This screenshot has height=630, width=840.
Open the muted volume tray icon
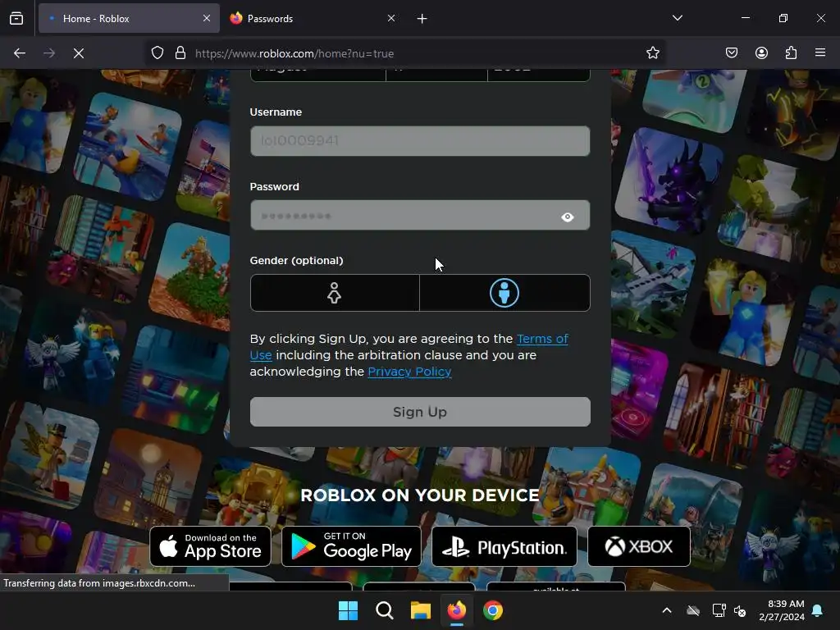click(740, 610)
